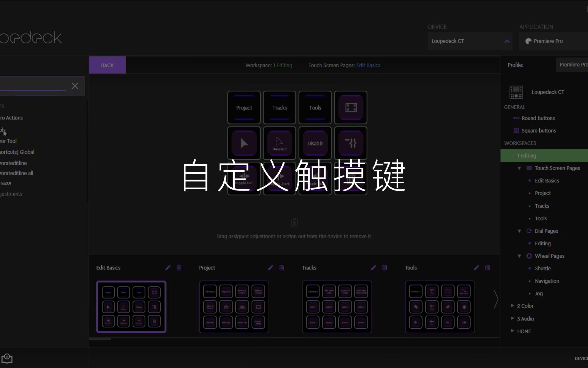The height and width of the screenshot is (368, 588).
Task: Select Shuttle under Wheel Pages
Action: click(543, 268)
